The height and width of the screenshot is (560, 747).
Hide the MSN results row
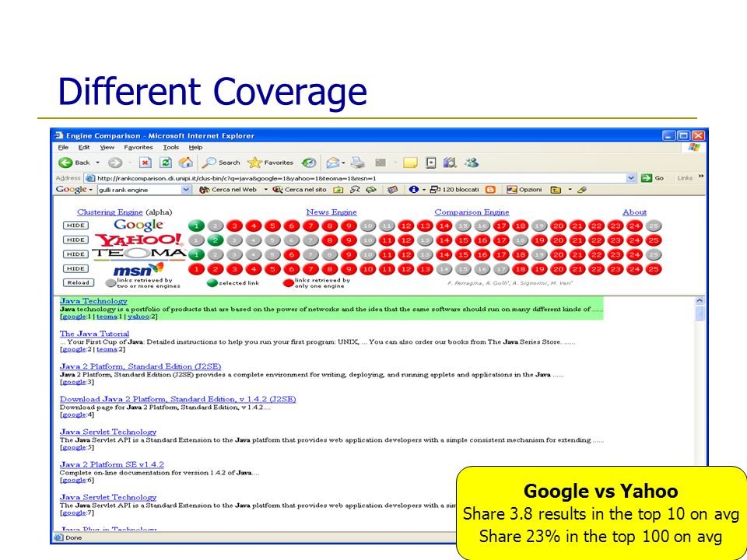coord(75,268)
